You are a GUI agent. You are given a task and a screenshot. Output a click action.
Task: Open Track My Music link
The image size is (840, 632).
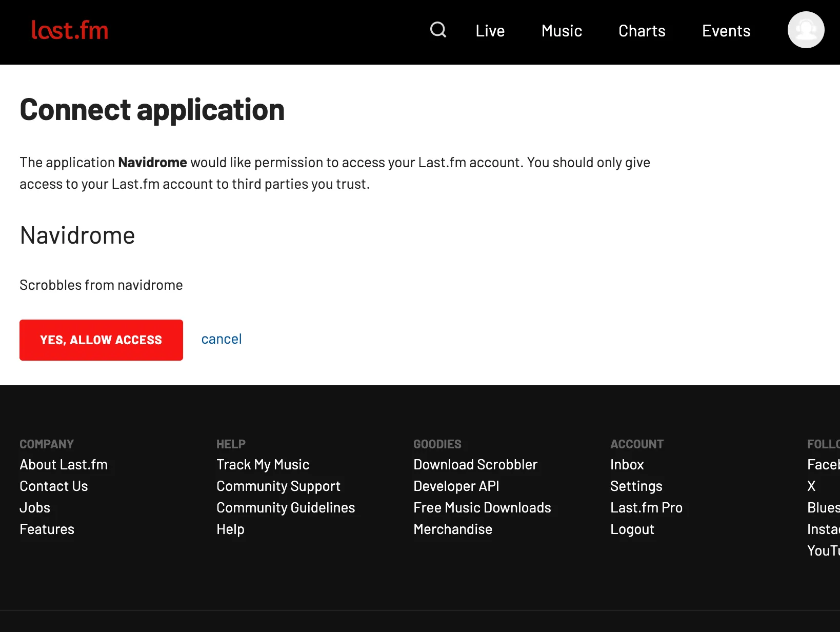263,464
